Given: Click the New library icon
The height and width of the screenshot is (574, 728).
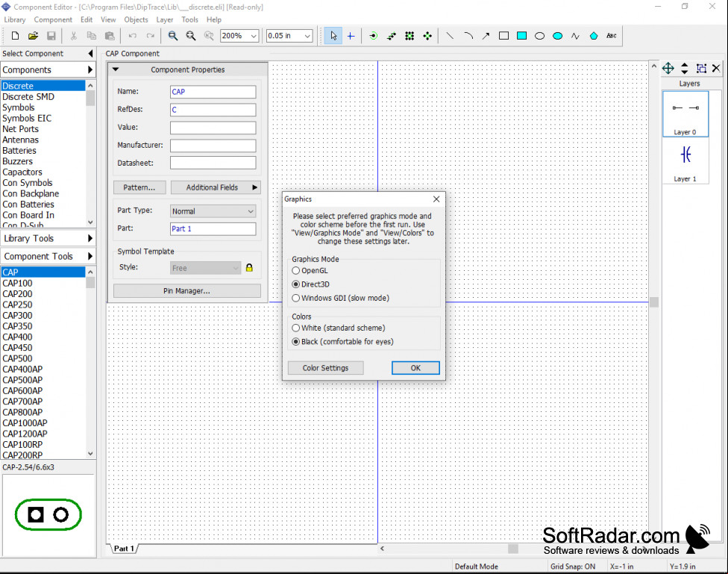Looking at the screenshot, I should (15, 36).
